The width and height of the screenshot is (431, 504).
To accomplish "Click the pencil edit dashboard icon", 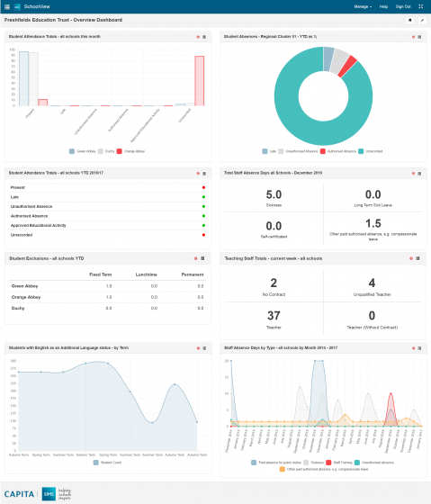I will pos(422,20).
